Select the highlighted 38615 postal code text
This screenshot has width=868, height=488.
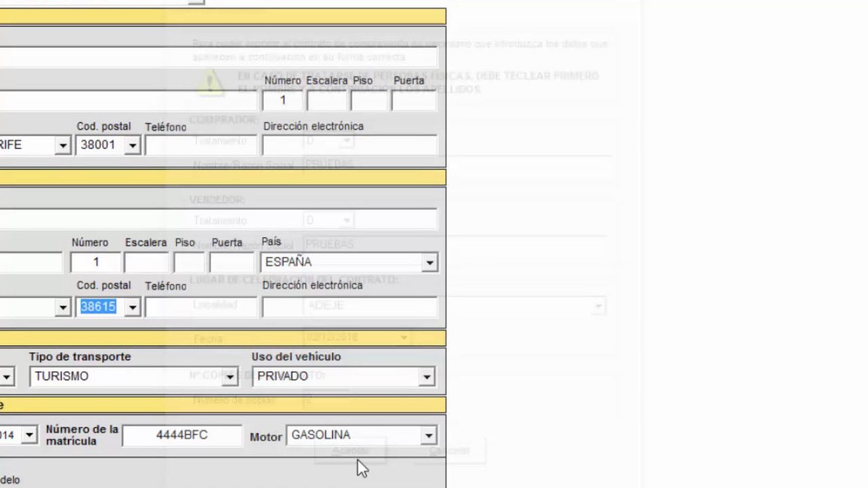pos(98,307)
